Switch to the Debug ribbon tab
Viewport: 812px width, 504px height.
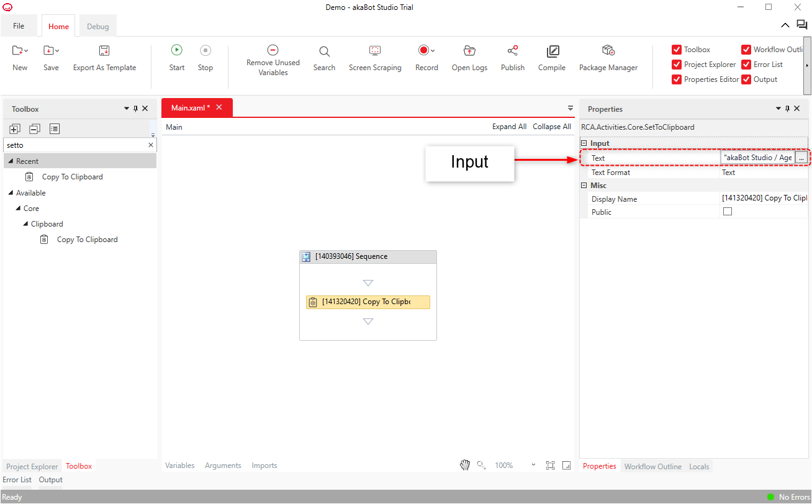coord(98,27)
